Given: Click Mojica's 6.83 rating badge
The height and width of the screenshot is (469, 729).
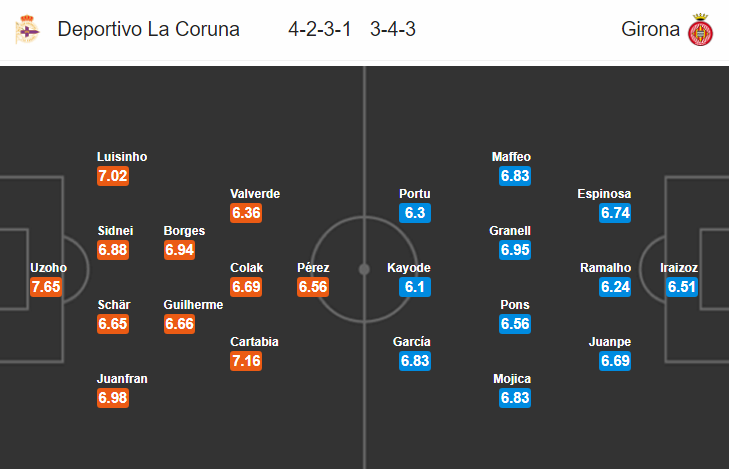Looking at the screenshot, I should coord(515,398).
